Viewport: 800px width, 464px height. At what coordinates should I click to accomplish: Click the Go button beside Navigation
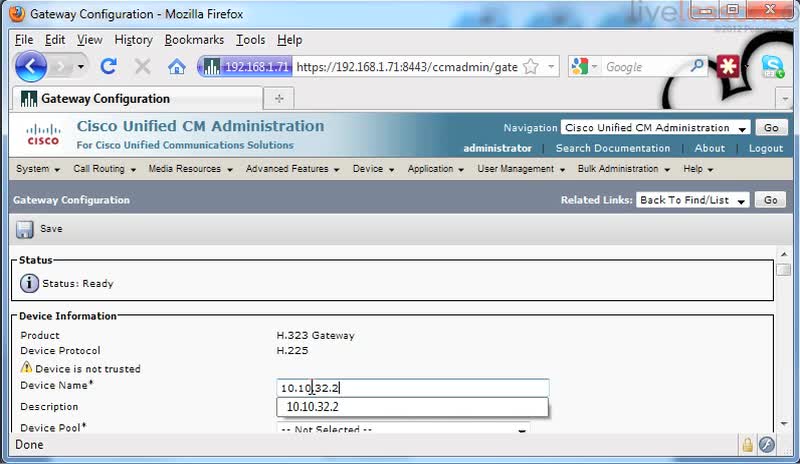[771, 128]
